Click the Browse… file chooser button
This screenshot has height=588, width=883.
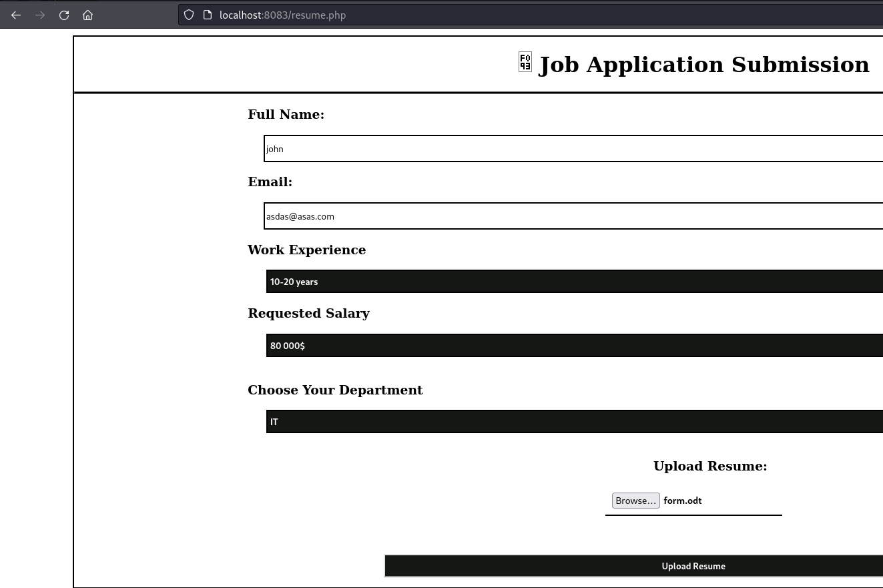(x=636, y=501)
